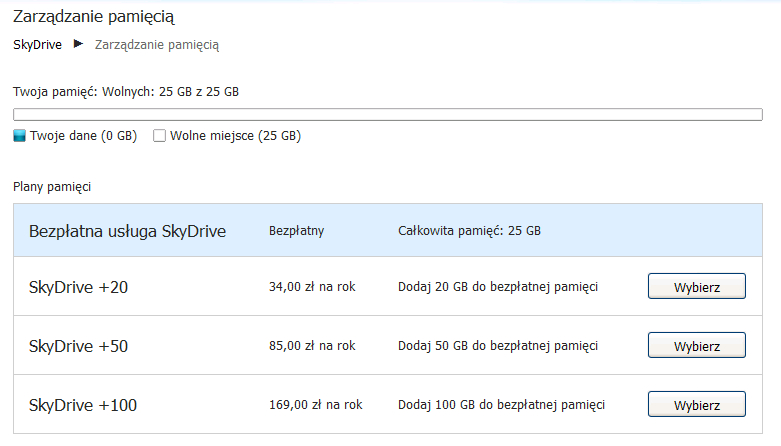
Task: Click 'Całkowita pamięć: 25 GB' text
Action: [x=469, y=231]
